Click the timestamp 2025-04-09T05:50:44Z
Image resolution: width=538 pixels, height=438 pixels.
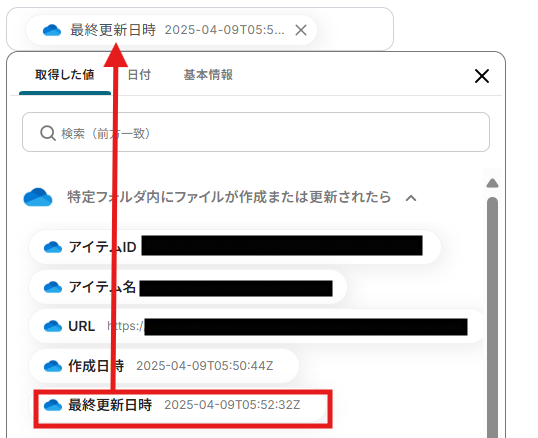[205, 366]
